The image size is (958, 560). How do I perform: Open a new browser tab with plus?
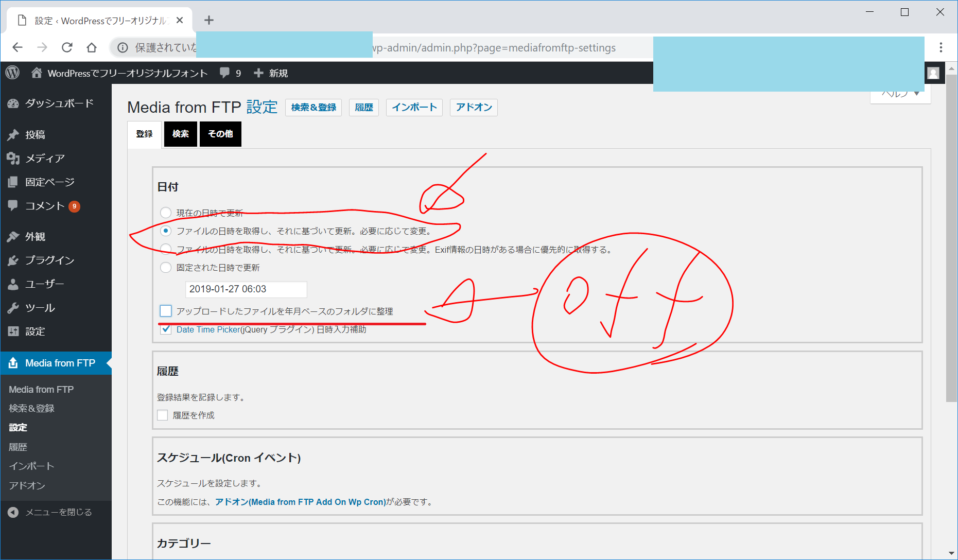(x=208, y=20)
